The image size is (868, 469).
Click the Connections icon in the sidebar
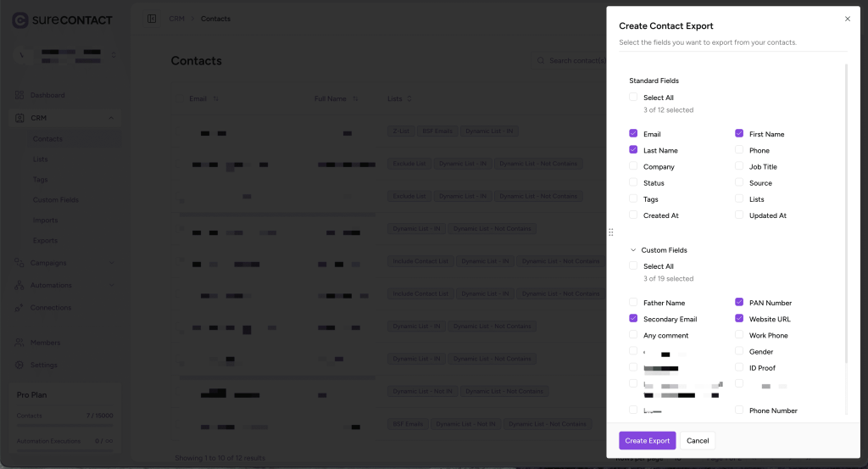(x=20, y=308)
